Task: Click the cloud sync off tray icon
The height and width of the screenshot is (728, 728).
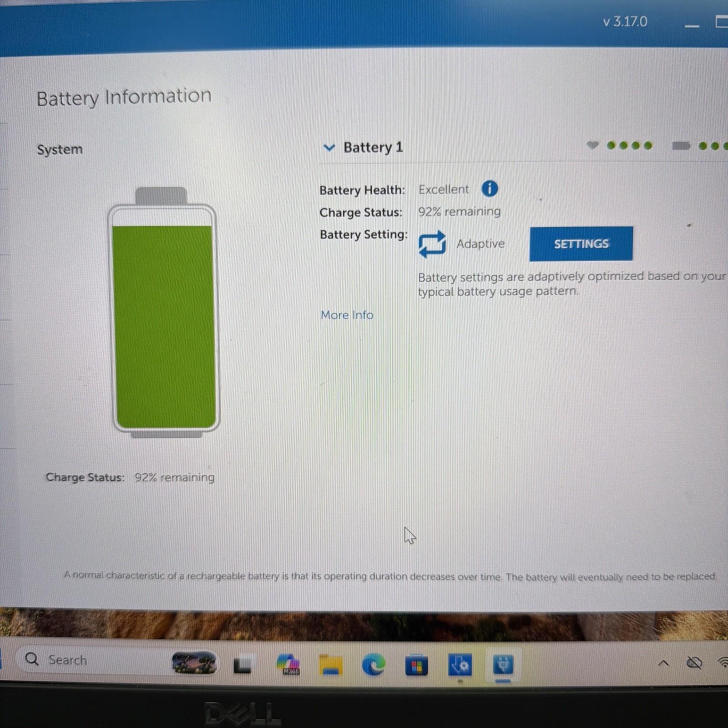Action: coord(694,663)
